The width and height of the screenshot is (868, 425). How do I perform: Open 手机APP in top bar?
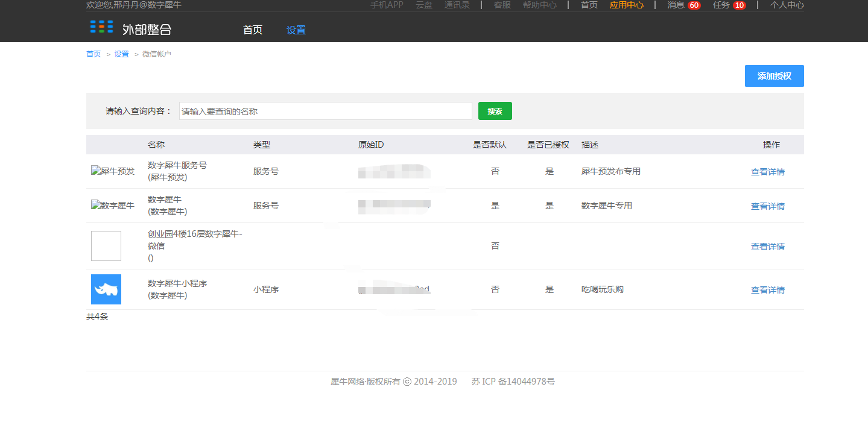click(387, 5)
